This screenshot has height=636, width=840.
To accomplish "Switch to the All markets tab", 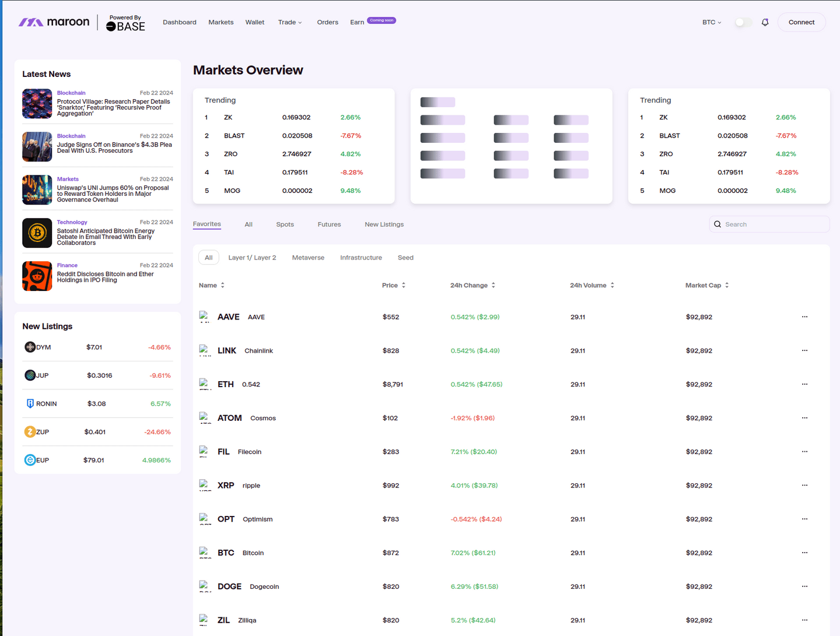I will point(249,224).
